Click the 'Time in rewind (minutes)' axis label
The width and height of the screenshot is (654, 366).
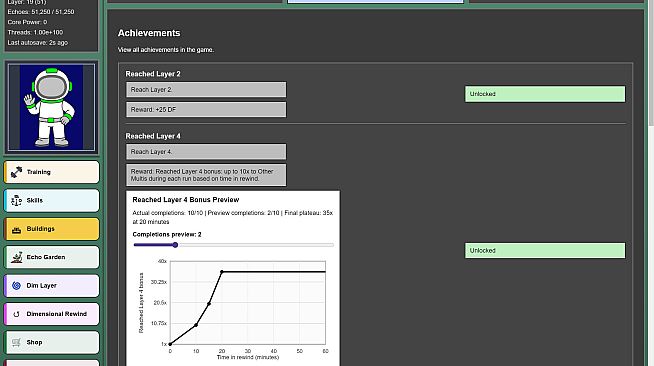point(248,357)
